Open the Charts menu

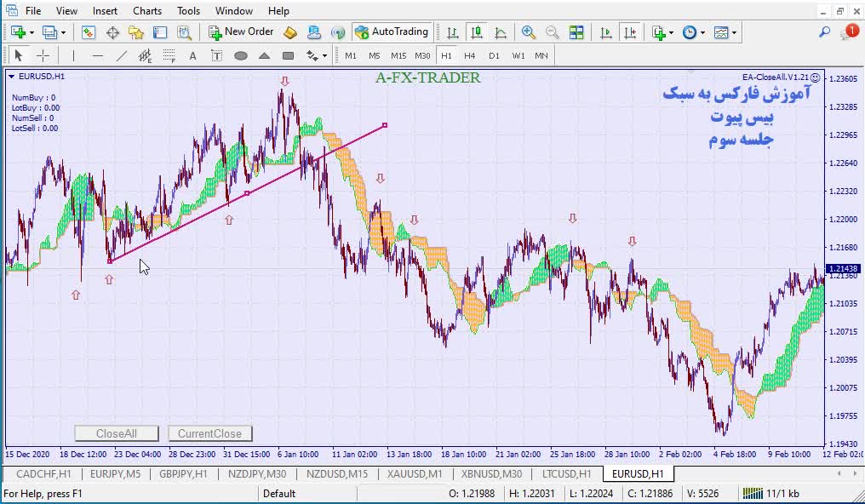click(147, 11)
